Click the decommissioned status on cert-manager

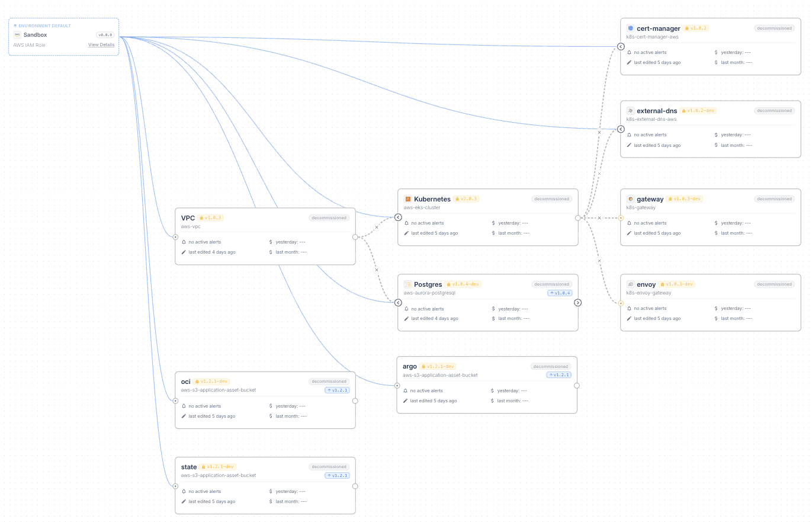tap(774, 28)
